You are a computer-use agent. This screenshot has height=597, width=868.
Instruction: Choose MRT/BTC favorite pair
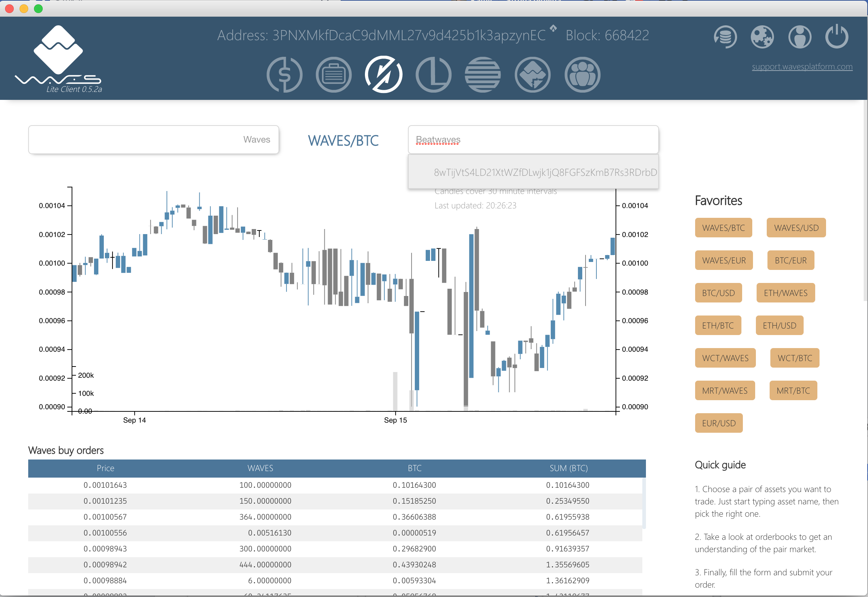pos(793,390)
